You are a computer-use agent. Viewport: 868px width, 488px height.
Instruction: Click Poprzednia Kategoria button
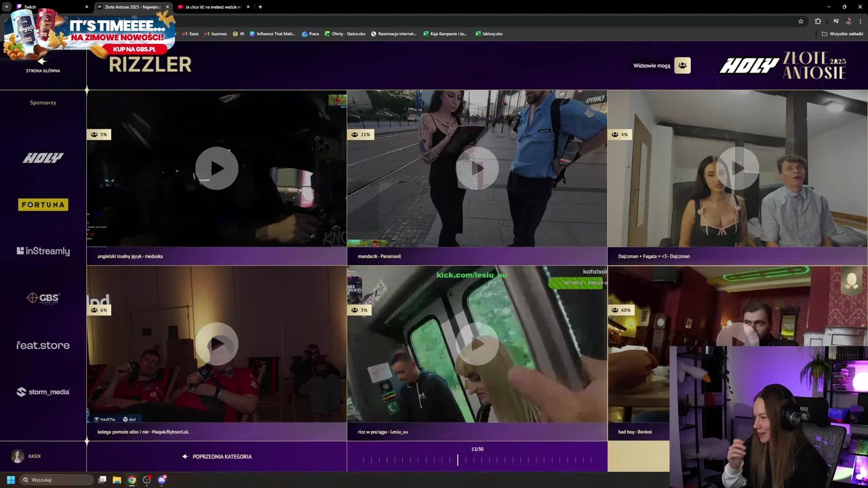[217, 457]
